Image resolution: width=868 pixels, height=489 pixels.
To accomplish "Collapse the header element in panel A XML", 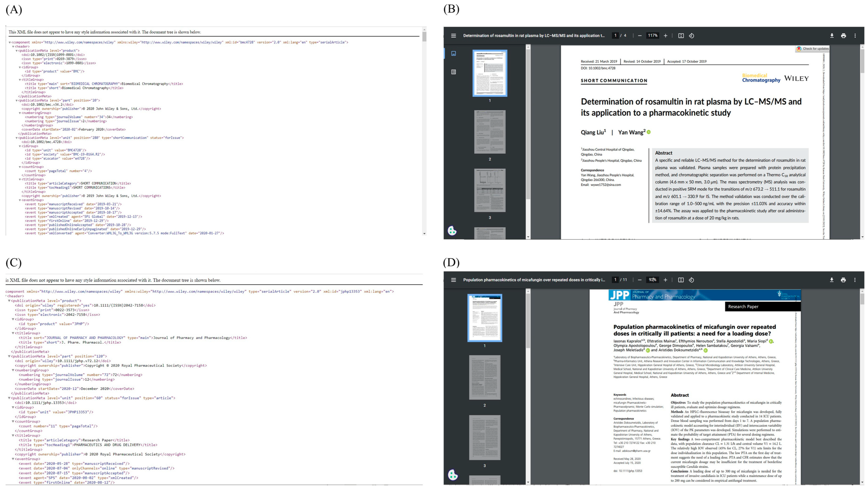I will [x=13, y=47].
